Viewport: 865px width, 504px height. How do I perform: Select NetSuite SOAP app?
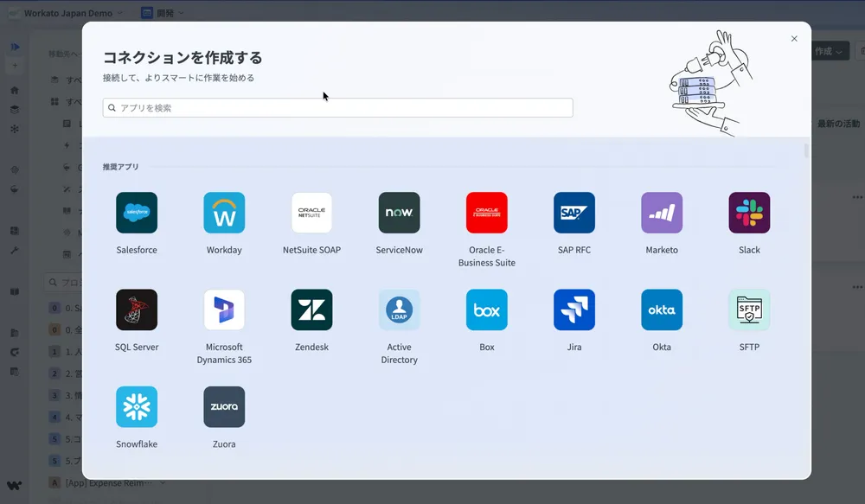311,213
